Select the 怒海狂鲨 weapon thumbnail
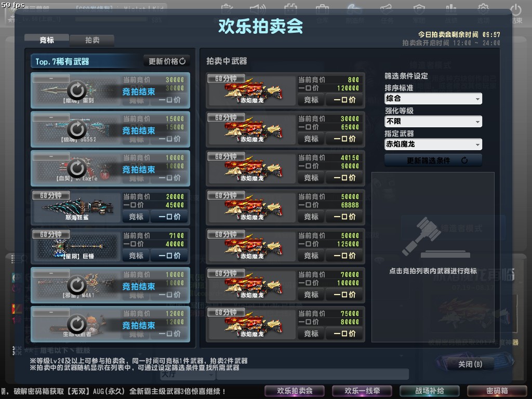The height and width of the screenshot is (399, 532). 77,208
